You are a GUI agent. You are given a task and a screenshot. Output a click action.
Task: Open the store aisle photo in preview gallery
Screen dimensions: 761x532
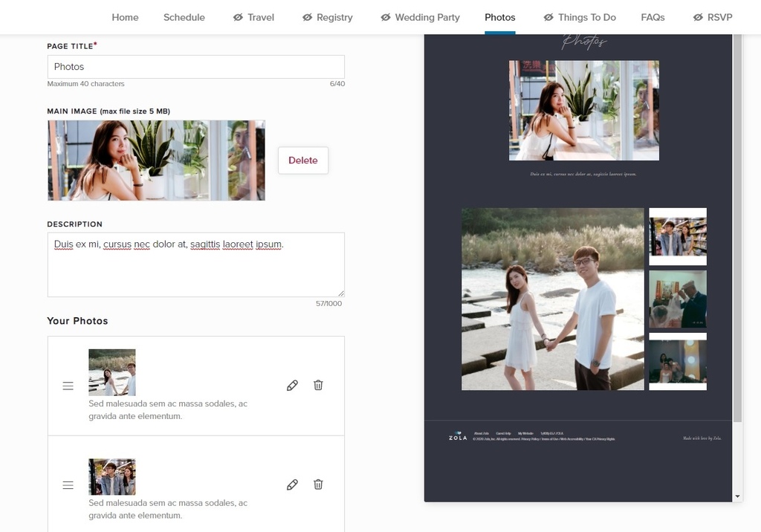pos(678,236)
